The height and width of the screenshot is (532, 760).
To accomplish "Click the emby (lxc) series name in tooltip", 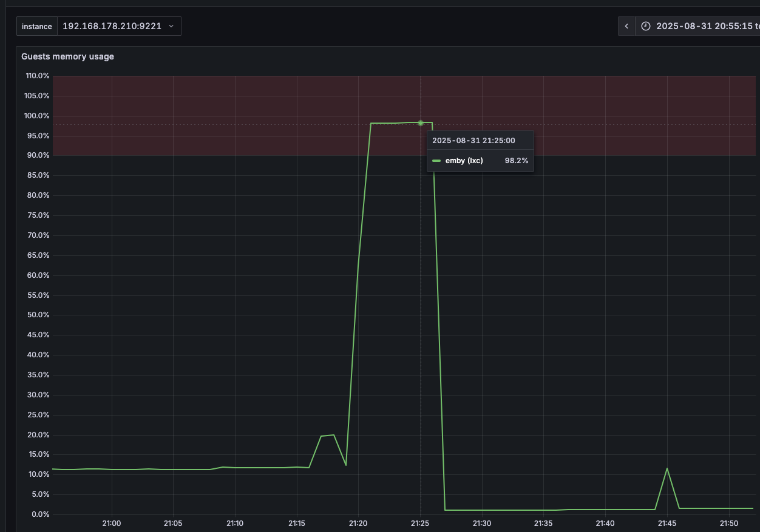I will tap(464, 161).
